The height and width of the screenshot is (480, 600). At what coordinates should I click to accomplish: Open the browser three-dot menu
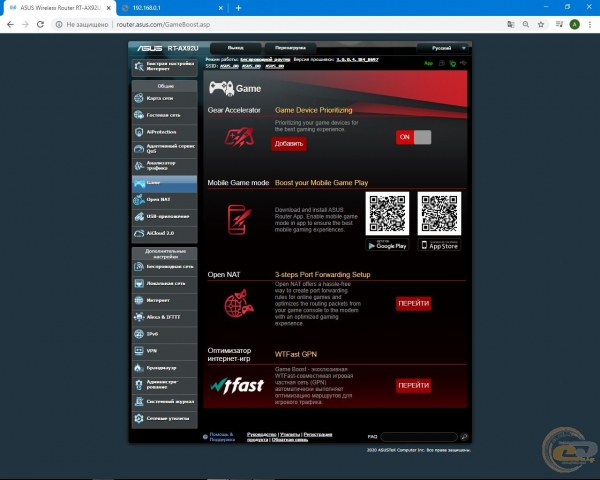(x=590, y=24)
